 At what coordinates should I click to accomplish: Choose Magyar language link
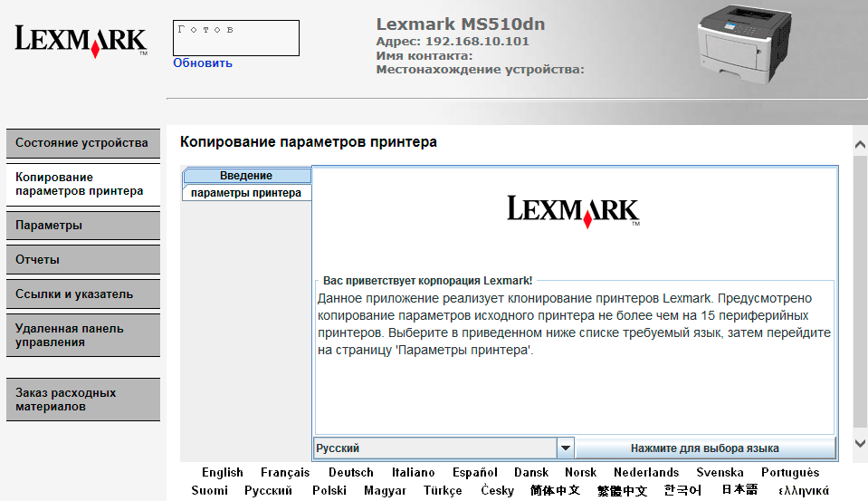click(x=385, y=491)
